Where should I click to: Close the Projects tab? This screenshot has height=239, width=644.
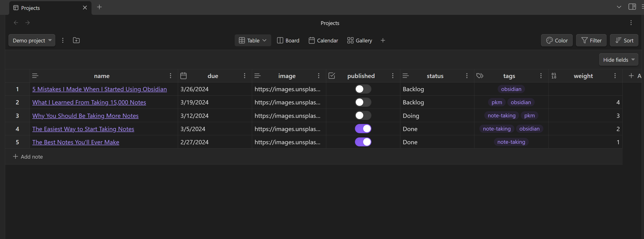85,8
